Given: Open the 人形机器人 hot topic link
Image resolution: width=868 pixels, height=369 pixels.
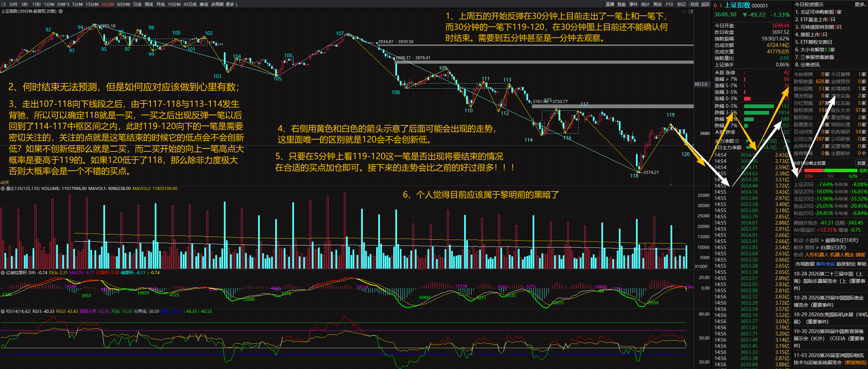Looking at the screenshot, I should tap(817, 255).
